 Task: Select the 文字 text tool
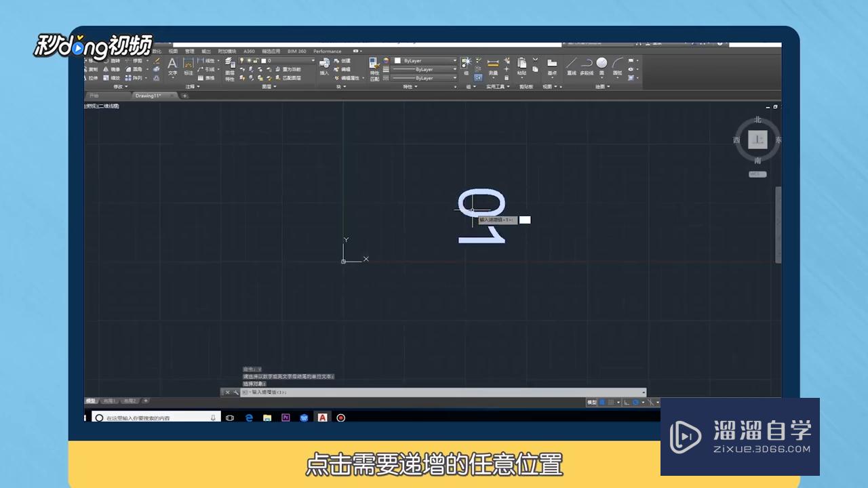pos(172,66)
